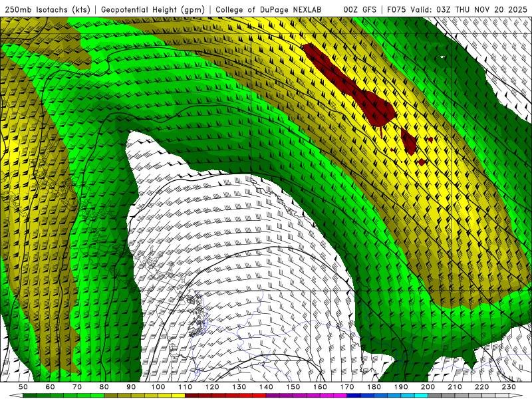The height and width of the screenshot is (399, 532).
Task: Select the bright yellow swatch left of 110
Action: click(178, 396)
